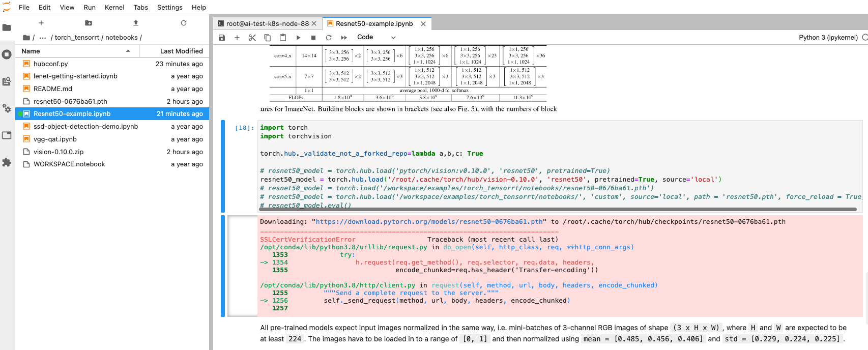This screenshot has width=868, height=350.
Task: Click the Jupyter logo
Action: [7, 7]
